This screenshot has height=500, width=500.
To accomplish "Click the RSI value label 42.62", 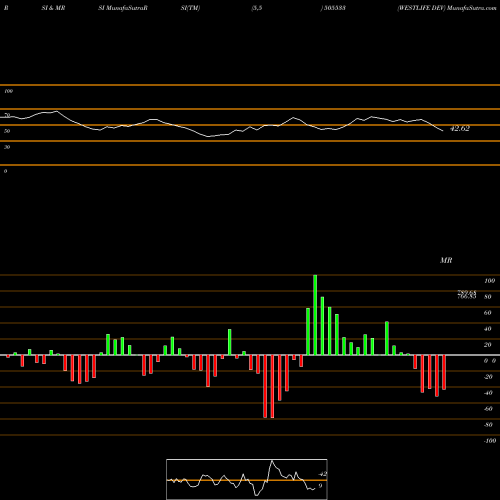I will pyautogui.click(x=460, y=129).
